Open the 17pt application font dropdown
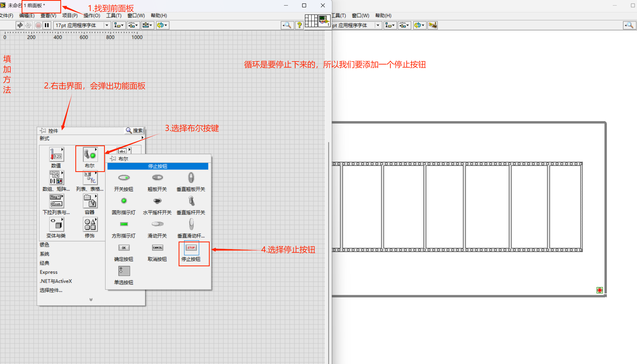Screen dimensions: 637x364 [x=107, y=25]
